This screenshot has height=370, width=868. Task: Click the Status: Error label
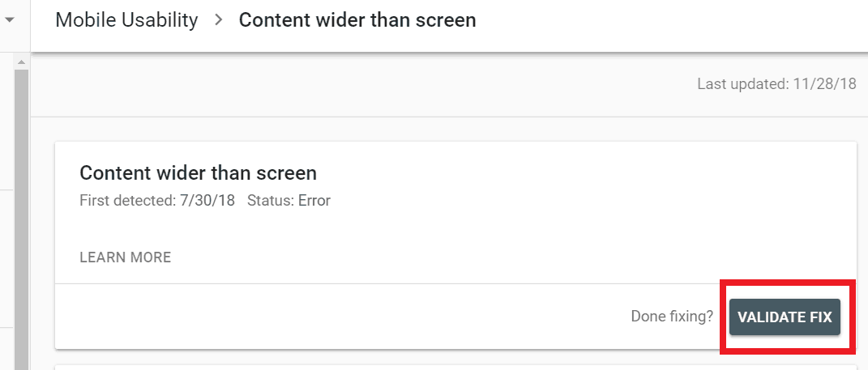coord(289,200)
